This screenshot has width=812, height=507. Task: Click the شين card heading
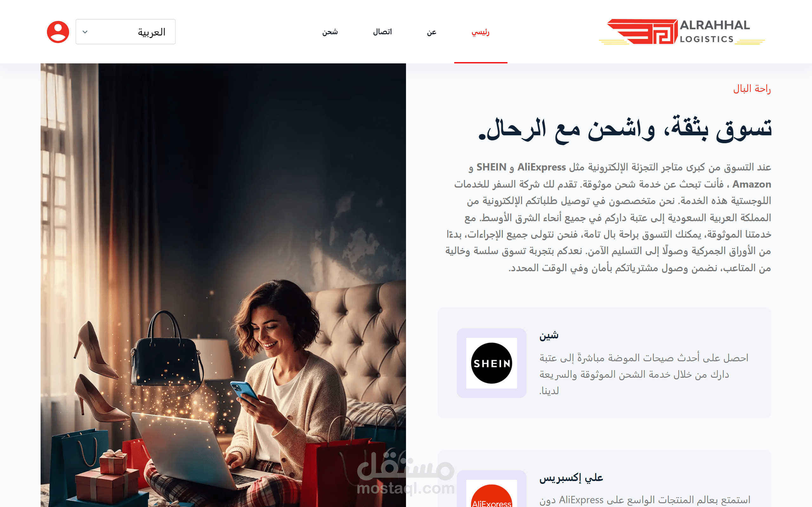549,335
